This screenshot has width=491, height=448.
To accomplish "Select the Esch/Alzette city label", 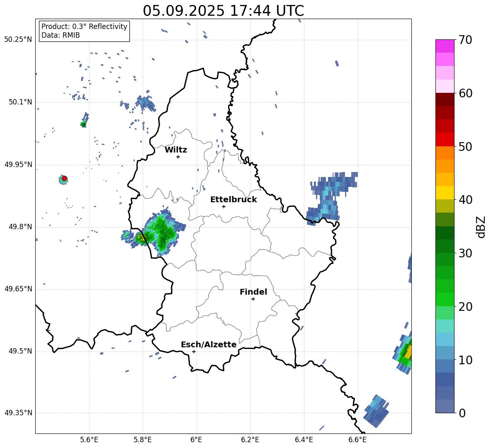I will (x=209, y=344).
